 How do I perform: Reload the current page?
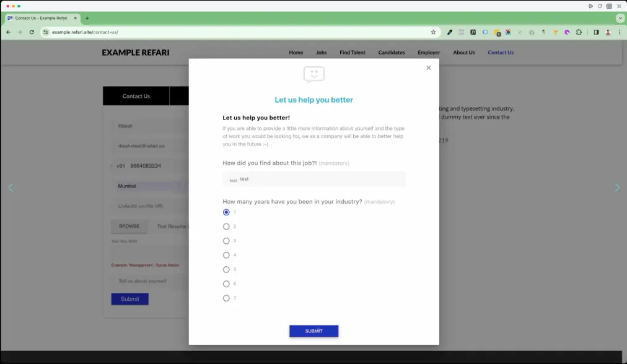point(32,32)
